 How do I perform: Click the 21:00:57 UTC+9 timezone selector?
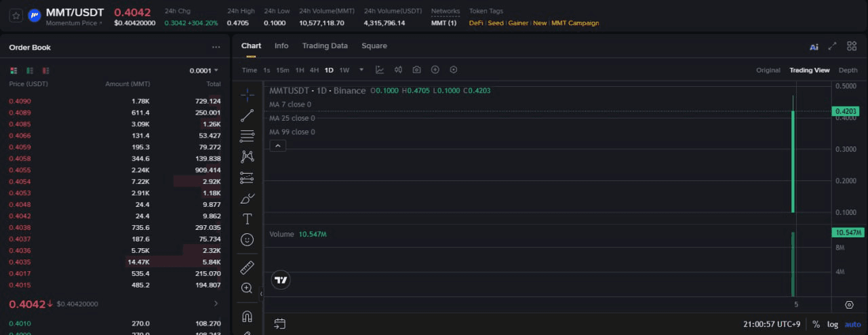(773, 324)
